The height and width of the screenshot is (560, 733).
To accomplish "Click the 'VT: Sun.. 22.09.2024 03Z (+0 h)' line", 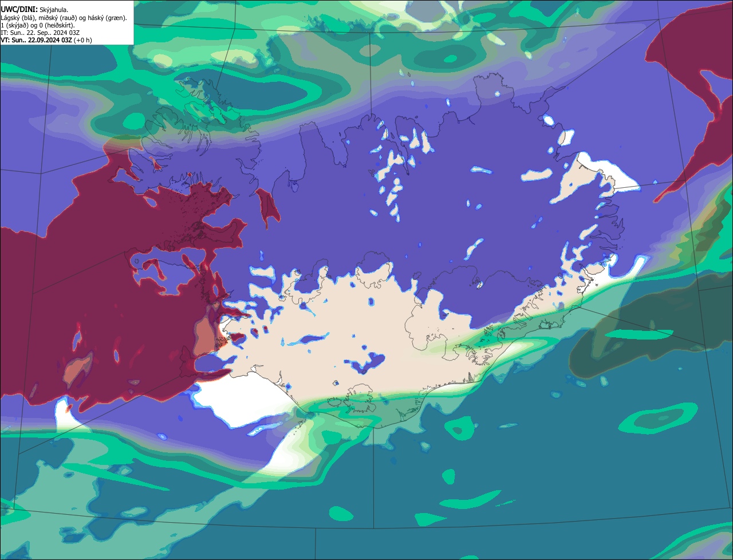I will click(x=46, y=40).
